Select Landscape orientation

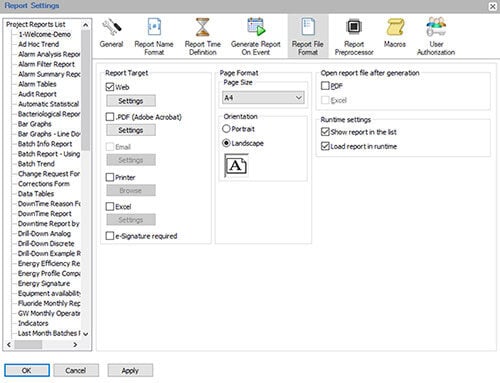pos(226,143)
